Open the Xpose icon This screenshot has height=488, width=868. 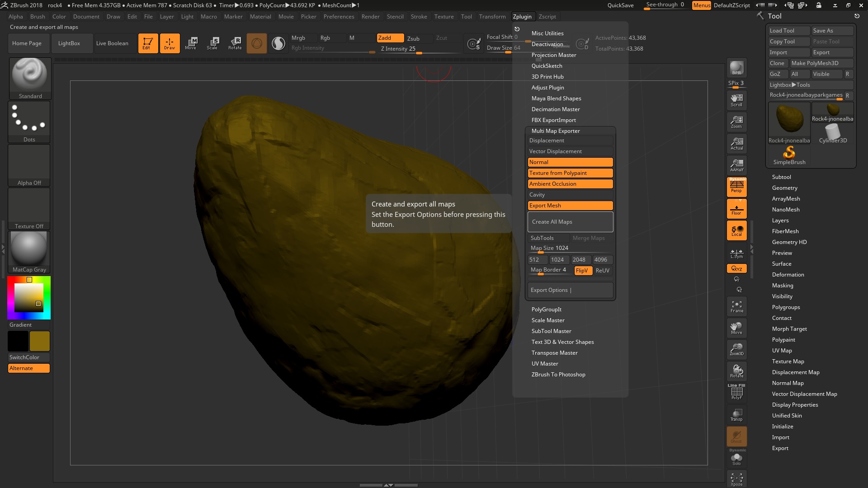coord(736,479)
